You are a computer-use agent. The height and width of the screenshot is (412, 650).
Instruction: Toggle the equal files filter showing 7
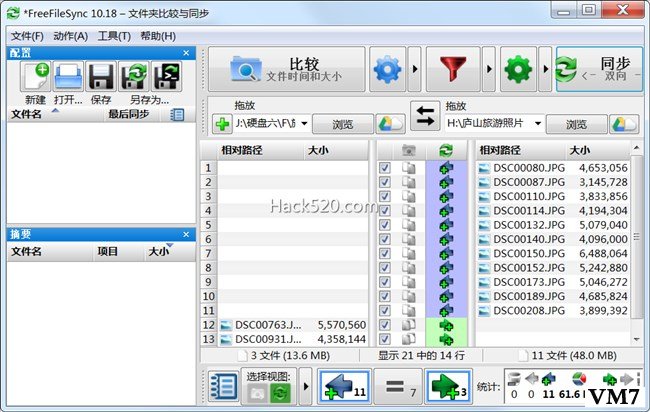[398, 387]
